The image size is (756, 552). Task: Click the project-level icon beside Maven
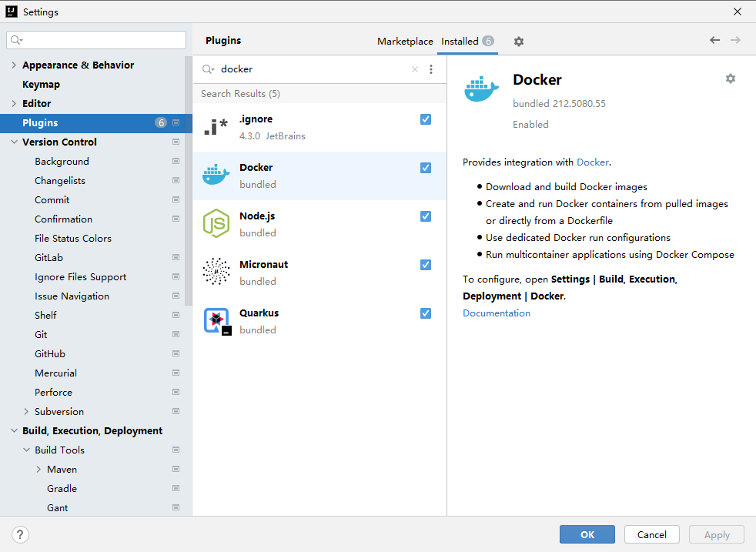click(176, 470)
